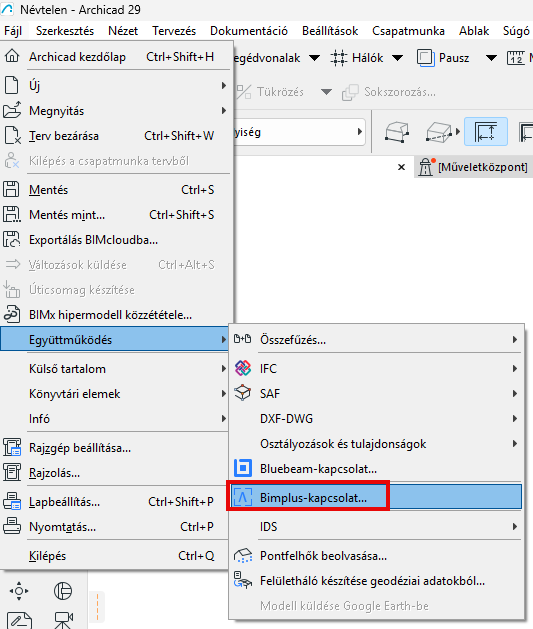Screen dimensions: 533x629
Task: Open the Tükrözés dropdown arrow
Action: 326,92
